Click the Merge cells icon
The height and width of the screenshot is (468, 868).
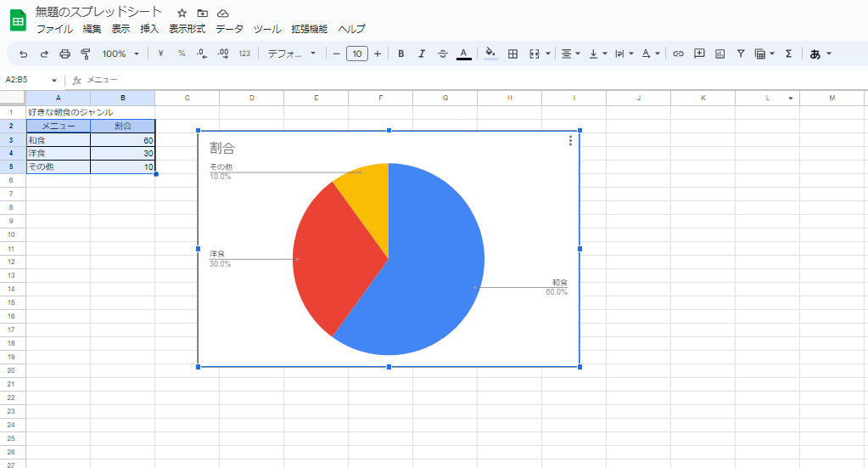(x=535, y=54)
